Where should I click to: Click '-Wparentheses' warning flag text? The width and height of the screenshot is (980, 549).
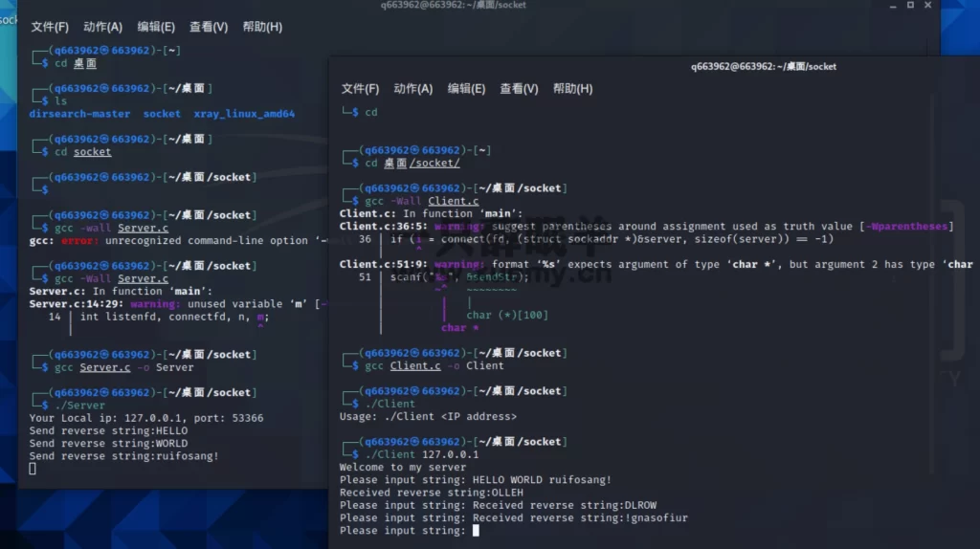pyautogui.click(x=906, y=226)
